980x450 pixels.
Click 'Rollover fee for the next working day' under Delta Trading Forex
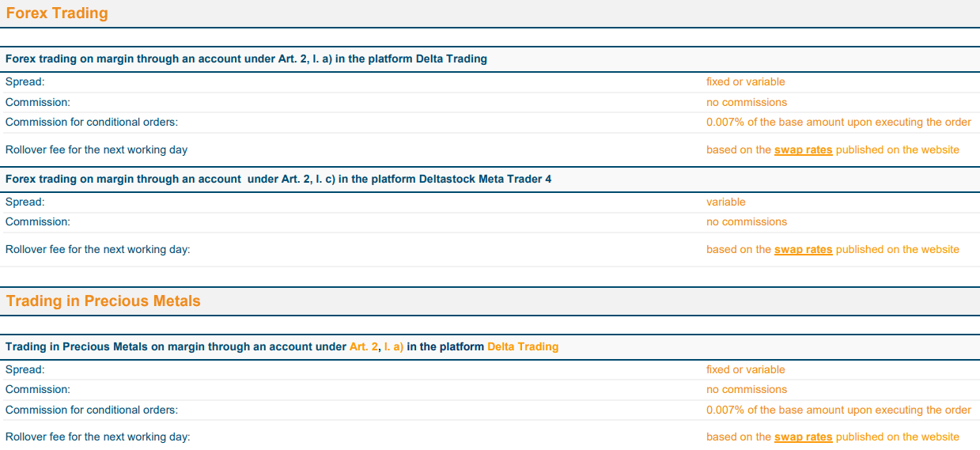point(96,149)
